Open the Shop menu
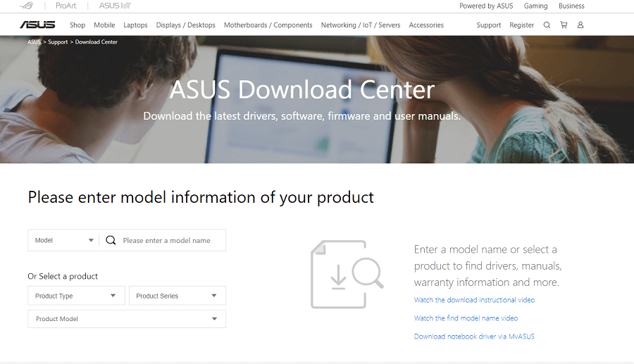 77,25
